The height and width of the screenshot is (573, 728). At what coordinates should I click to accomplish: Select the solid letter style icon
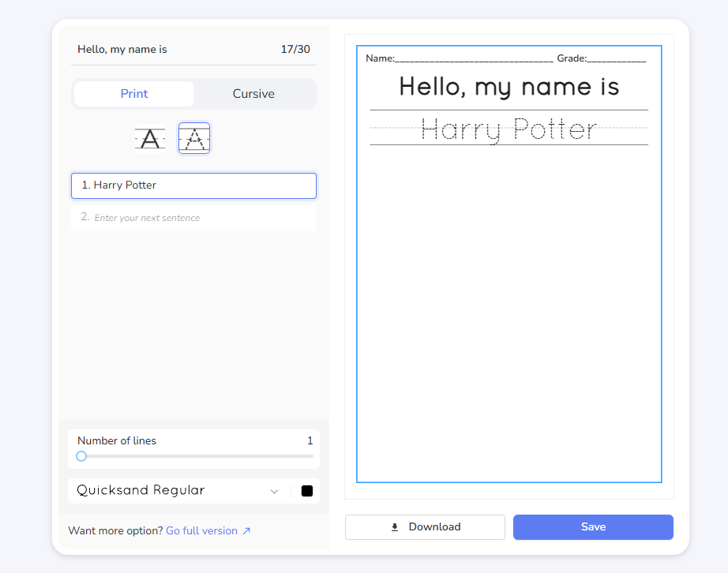(x=150, y=139)
